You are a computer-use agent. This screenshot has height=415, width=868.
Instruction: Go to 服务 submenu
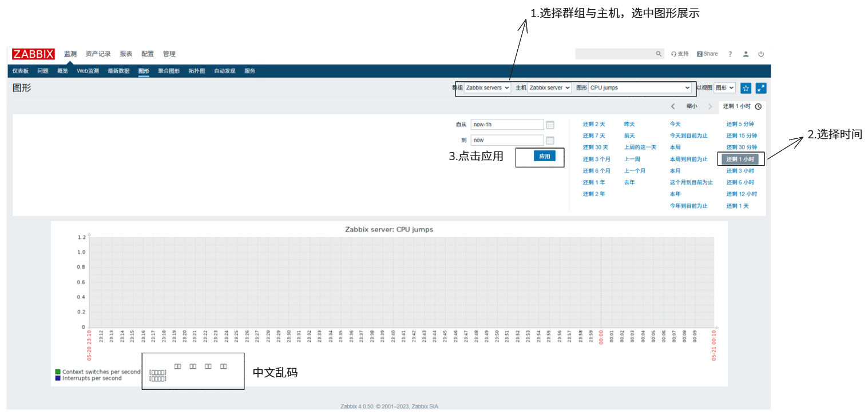[250, 71]
